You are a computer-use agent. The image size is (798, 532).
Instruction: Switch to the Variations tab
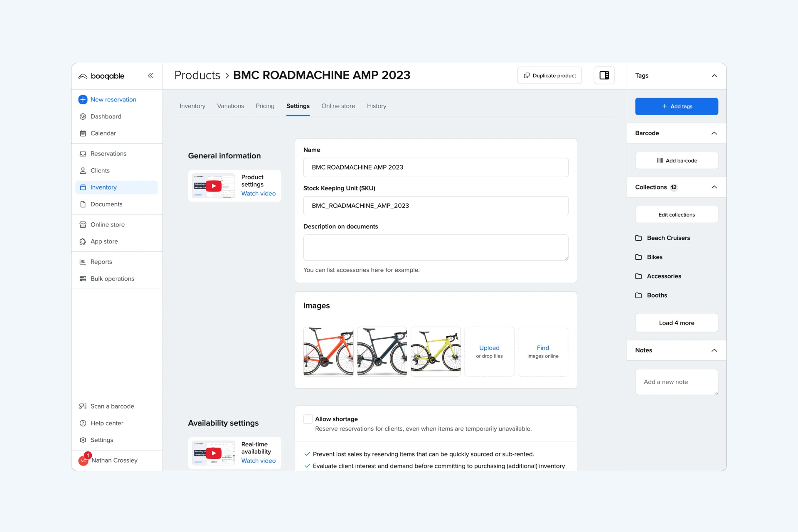tap(230, 106)
